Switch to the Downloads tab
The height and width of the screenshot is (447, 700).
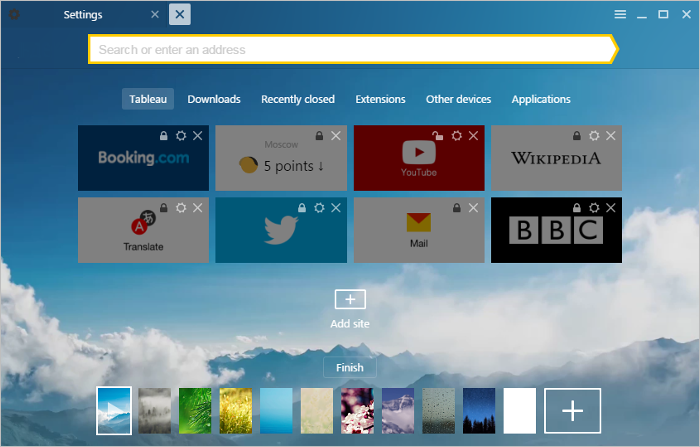[214, 99]
